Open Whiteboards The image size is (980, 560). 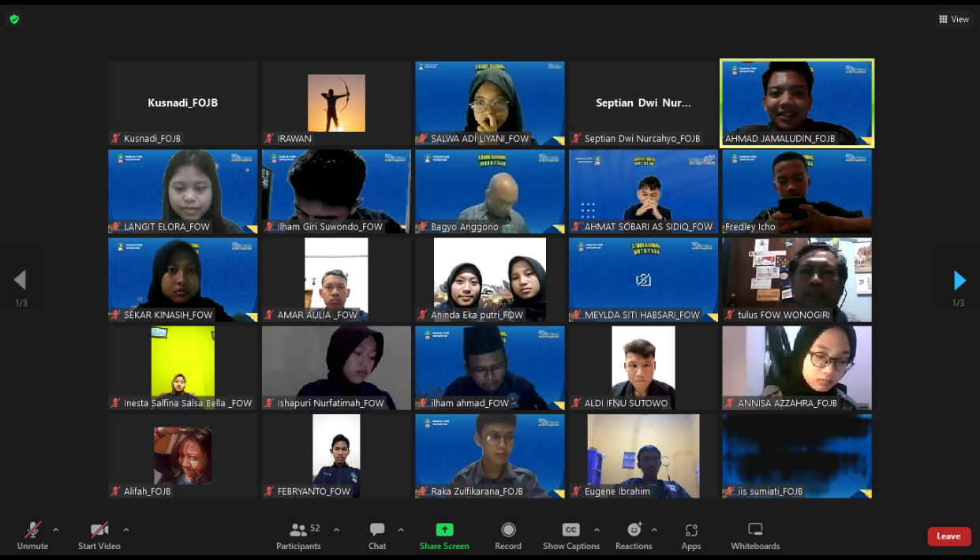pyautogui.click(x=755, y=536)
